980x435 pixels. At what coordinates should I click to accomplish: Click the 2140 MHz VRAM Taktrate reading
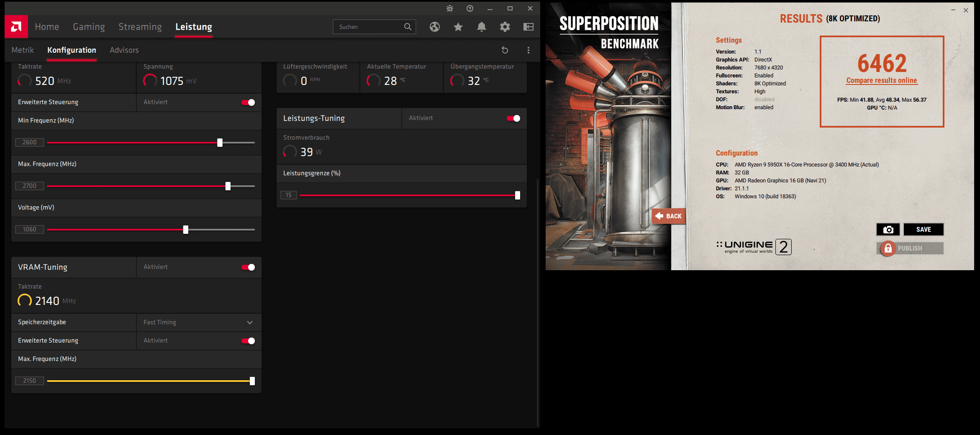pos(55,301)
